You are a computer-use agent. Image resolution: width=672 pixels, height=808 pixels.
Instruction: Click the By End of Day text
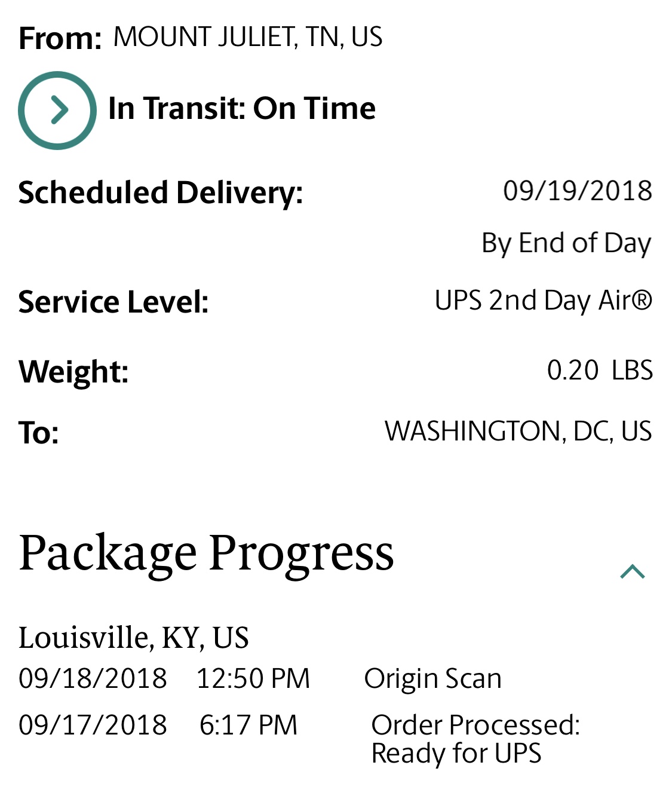(566, 243)
